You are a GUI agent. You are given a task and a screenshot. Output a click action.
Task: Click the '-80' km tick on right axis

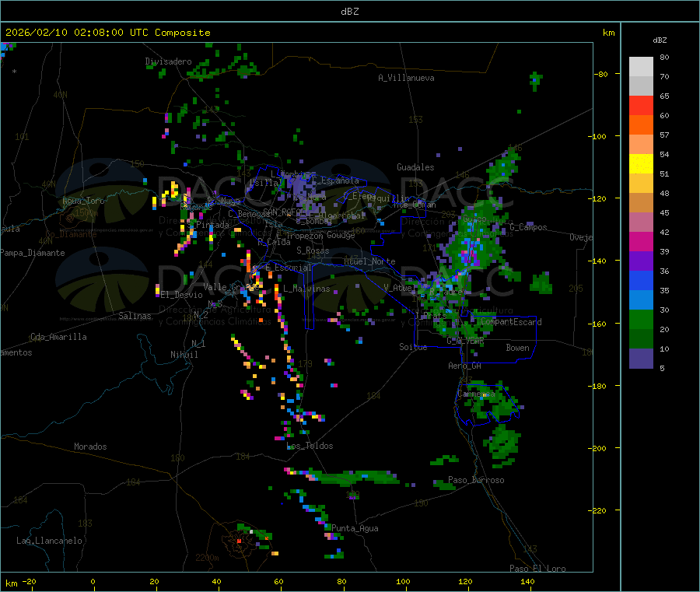tap(601, 74)
